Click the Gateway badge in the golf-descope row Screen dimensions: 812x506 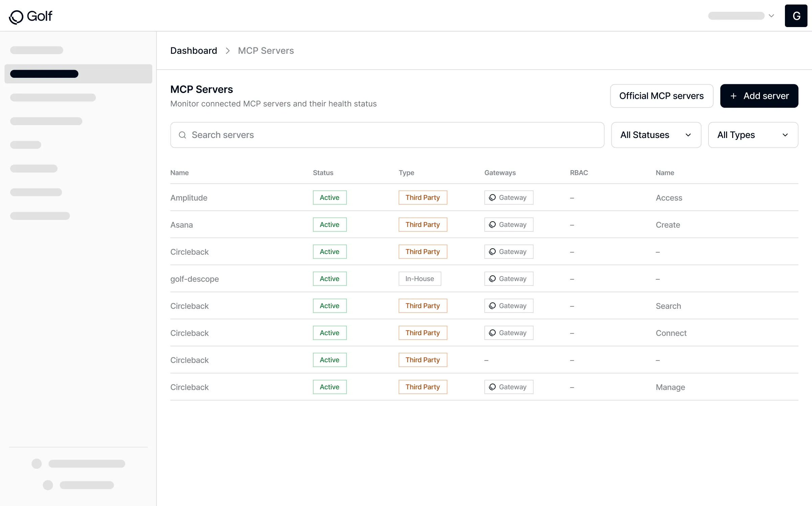[x=509, y=279]
